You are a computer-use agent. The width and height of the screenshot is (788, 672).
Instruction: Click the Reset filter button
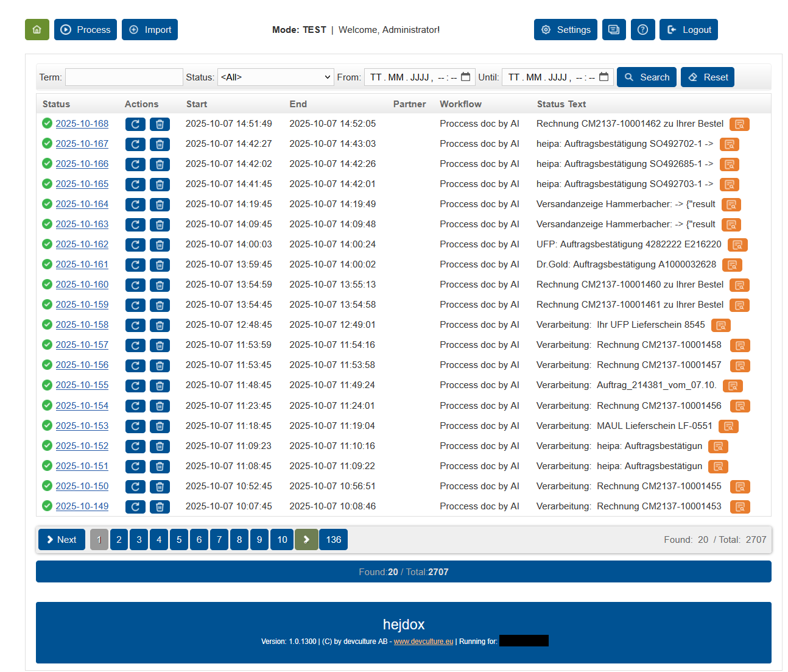[708, 77]
